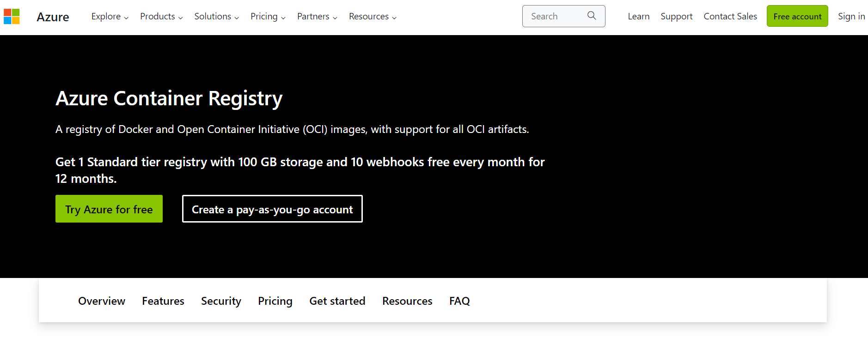Click the free Standard tier registry offer text
The height and width of the screenshot is (344, 868).
pos(300,170)
